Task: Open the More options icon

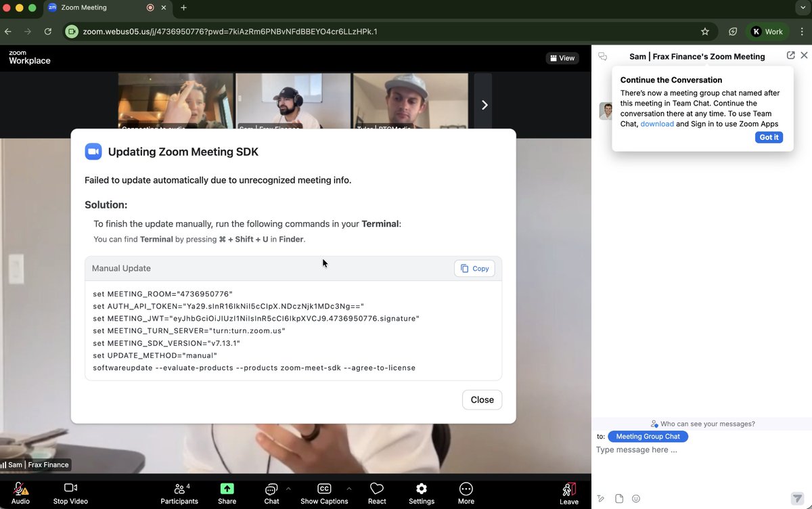Action: coord(466,489)
